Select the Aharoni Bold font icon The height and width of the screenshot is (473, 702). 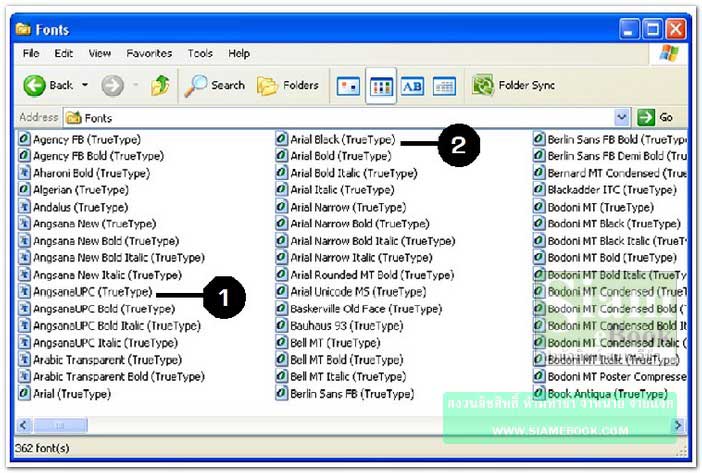(x=24, y=173)
